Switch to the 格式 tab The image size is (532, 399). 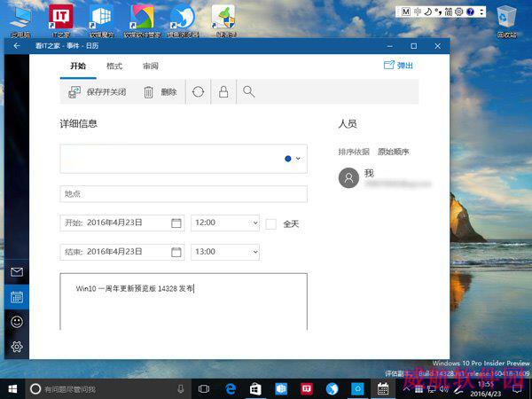click(114, 66)
